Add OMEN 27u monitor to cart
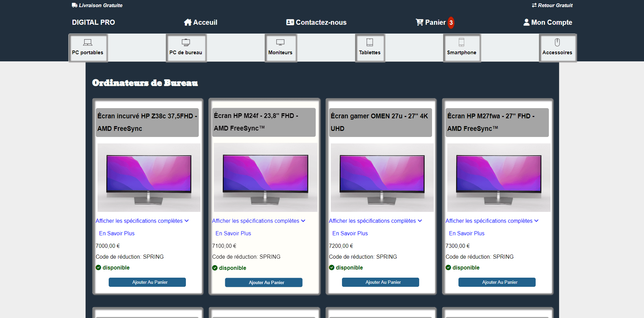Image resolution: width=644 pixels, height=318 pixels. click(381, 282)
